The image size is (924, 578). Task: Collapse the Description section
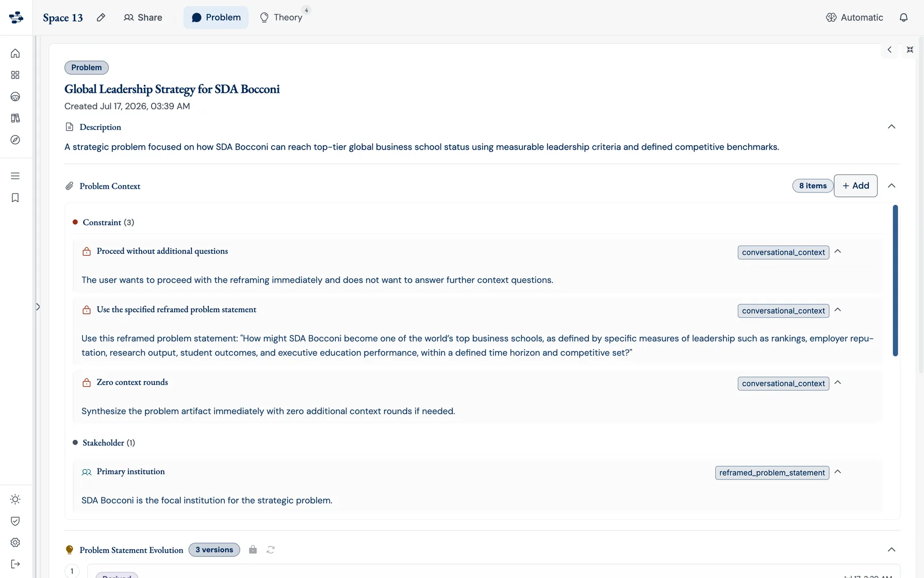[x=892, y=126]
